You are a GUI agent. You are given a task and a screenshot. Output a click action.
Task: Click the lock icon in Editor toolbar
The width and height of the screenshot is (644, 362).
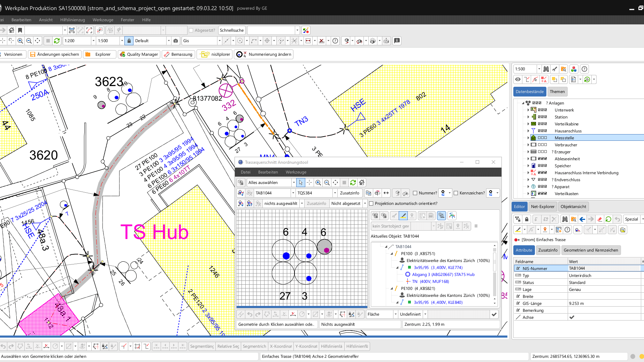[x=527, y=219]
